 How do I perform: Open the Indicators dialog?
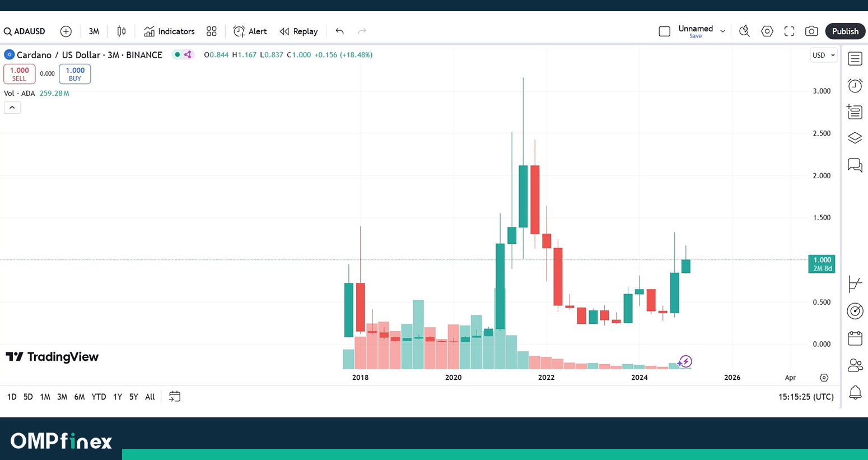click(x=169, y=31)
